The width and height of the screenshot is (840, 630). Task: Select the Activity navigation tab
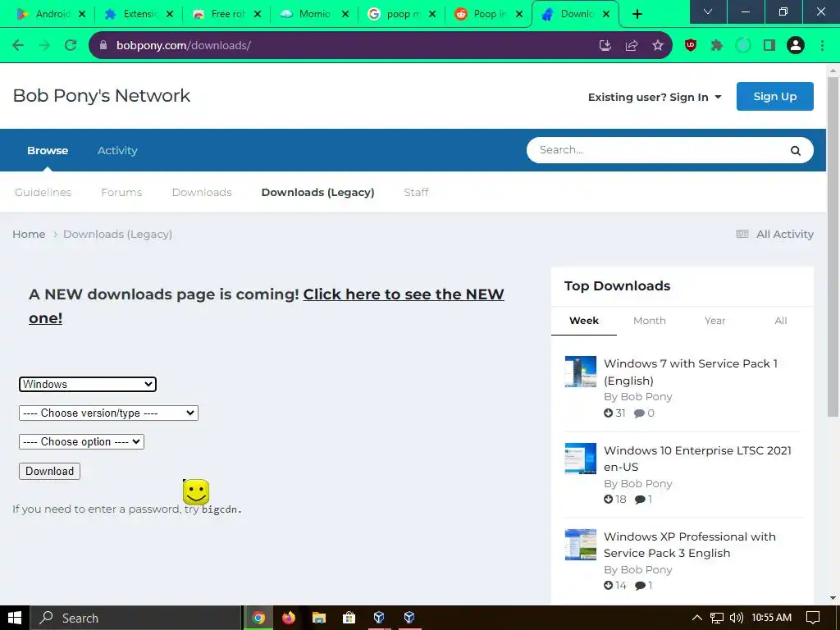pyautogui.click(x=117, y=151)
